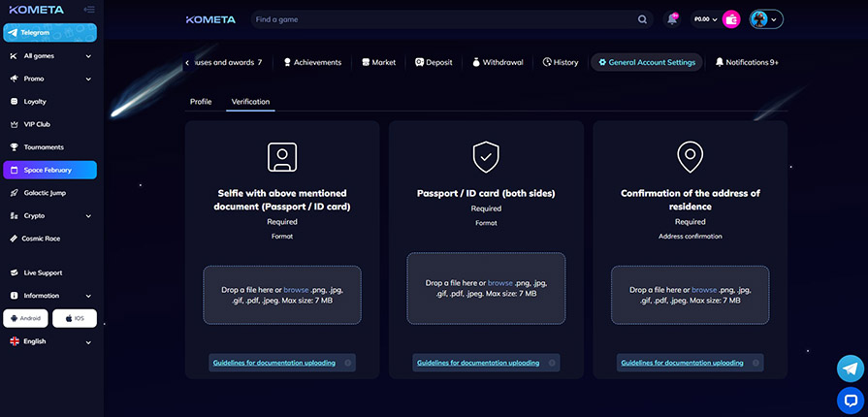Browse for a Passport / ID card file
Viewport: 868px width, 417px height.
(x=500, y=283)
